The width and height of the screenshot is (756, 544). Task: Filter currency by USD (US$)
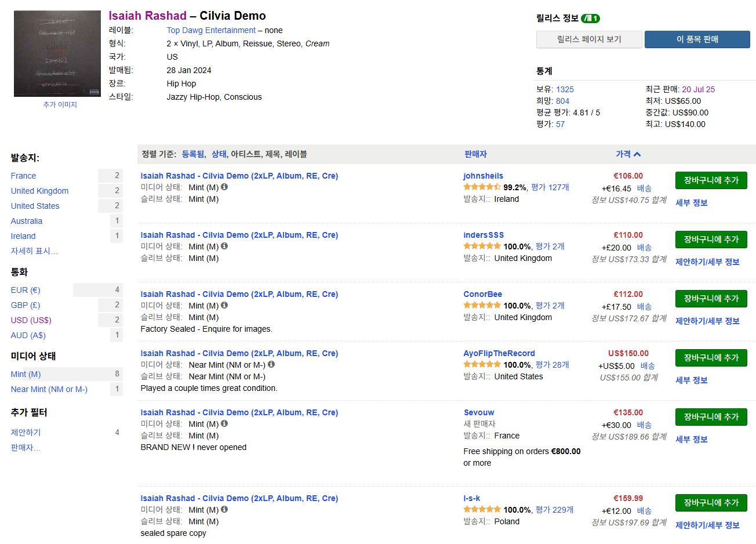tap(31, 320)
